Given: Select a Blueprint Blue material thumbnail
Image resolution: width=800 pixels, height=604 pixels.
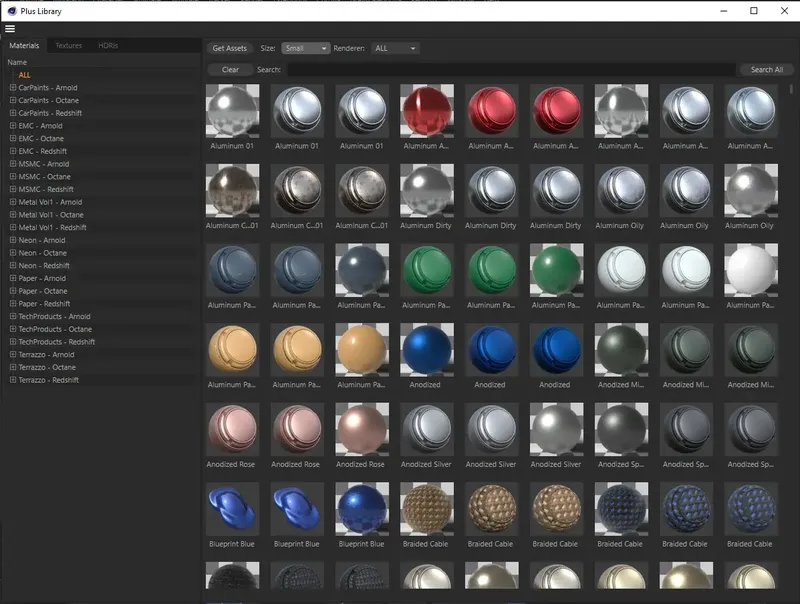Looking at the screenshot, I should pos(232,510).
